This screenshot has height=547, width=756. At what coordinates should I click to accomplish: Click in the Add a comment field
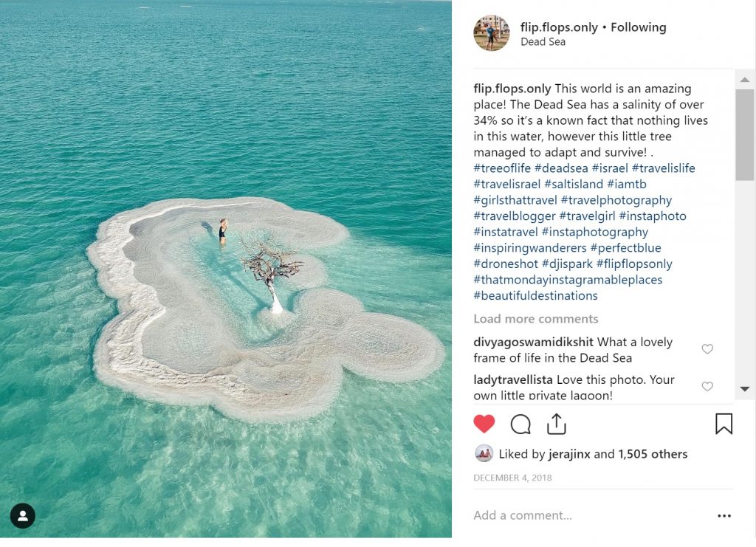click(x=576, y=516)
